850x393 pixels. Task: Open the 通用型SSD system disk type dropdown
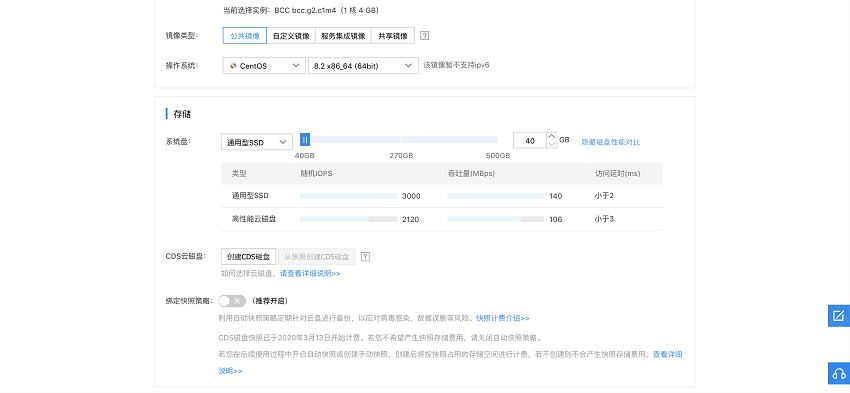coord(257,142)
